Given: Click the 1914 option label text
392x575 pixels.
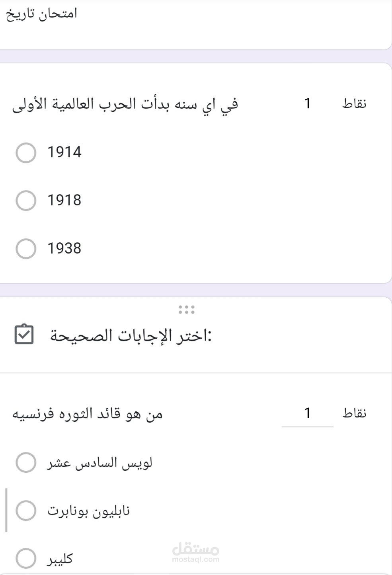Looking at the screenshot, I should pyautogui.click(x=64, y=152).
